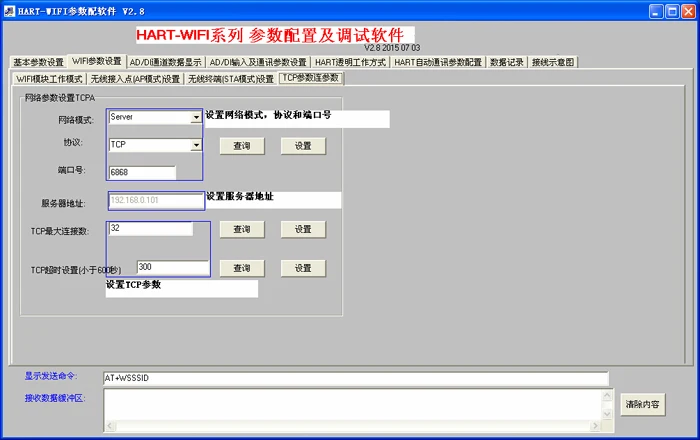Click 查询 button beside the 协议 row
700x440 pixels.
242,146
